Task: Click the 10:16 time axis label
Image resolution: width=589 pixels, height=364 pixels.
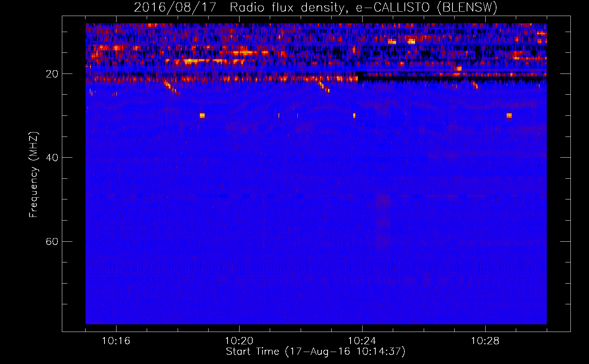Action: [116, 341]
